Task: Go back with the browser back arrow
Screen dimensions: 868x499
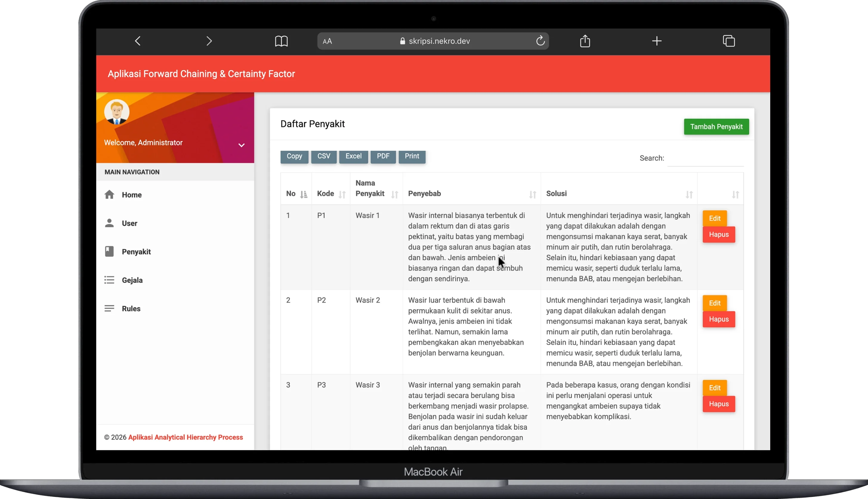Action: tap(138, 41)
